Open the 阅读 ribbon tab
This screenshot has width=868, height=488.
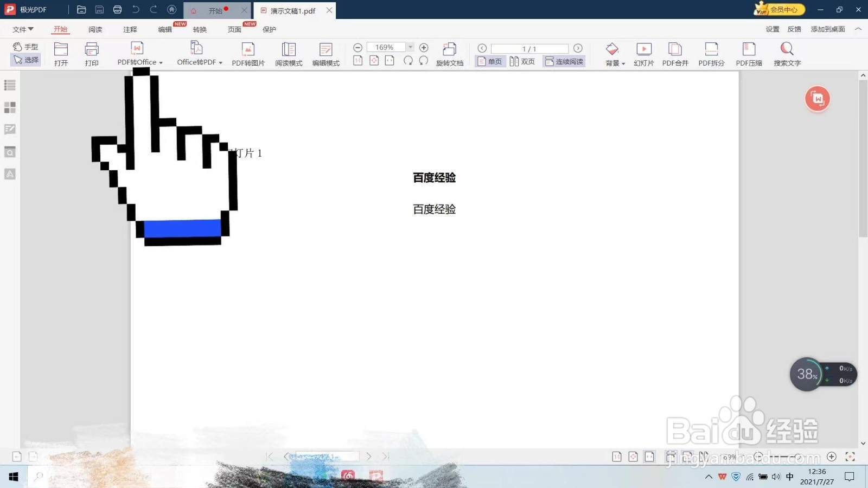pyautogui.click(x=95, y=29)
